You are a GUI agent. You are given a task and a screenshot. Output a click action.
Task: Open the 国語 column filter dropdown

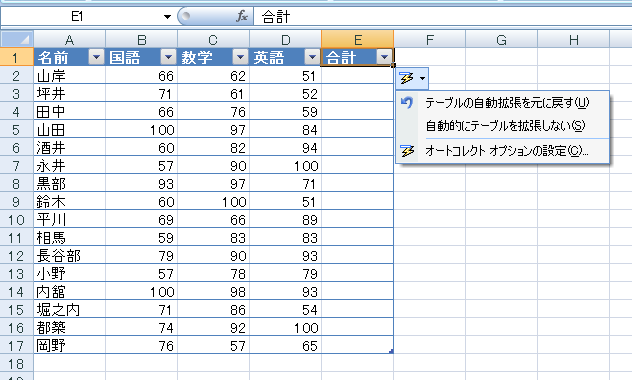click(168, 57)
